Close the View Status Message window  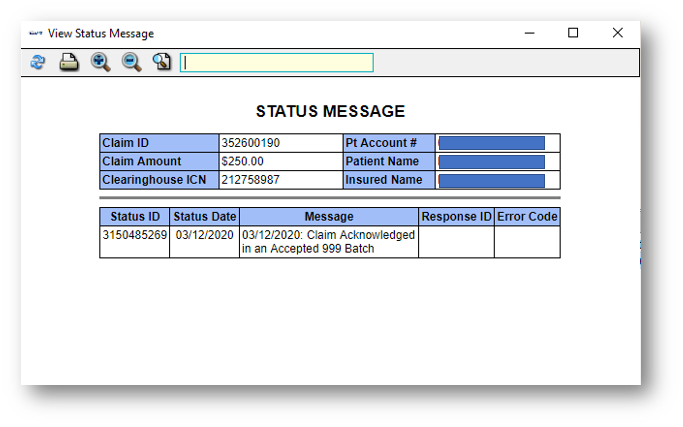[618, 33]
